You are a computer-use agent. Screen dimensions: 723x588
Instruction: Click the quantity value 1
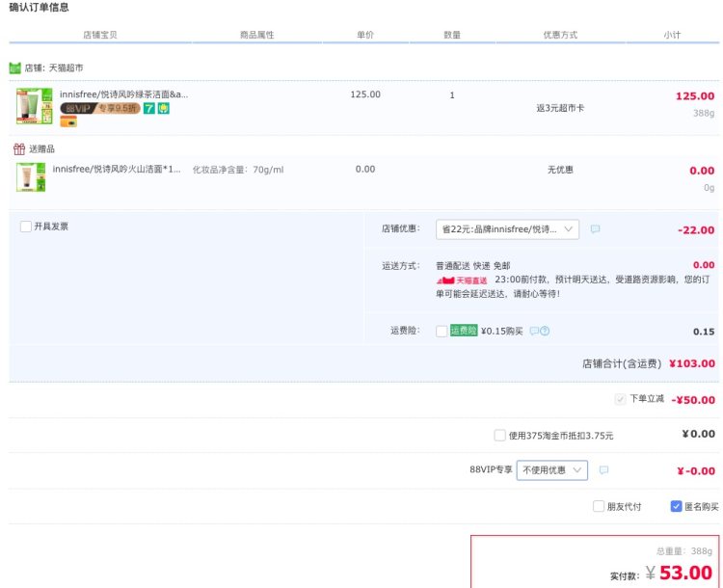click(452, 95)
